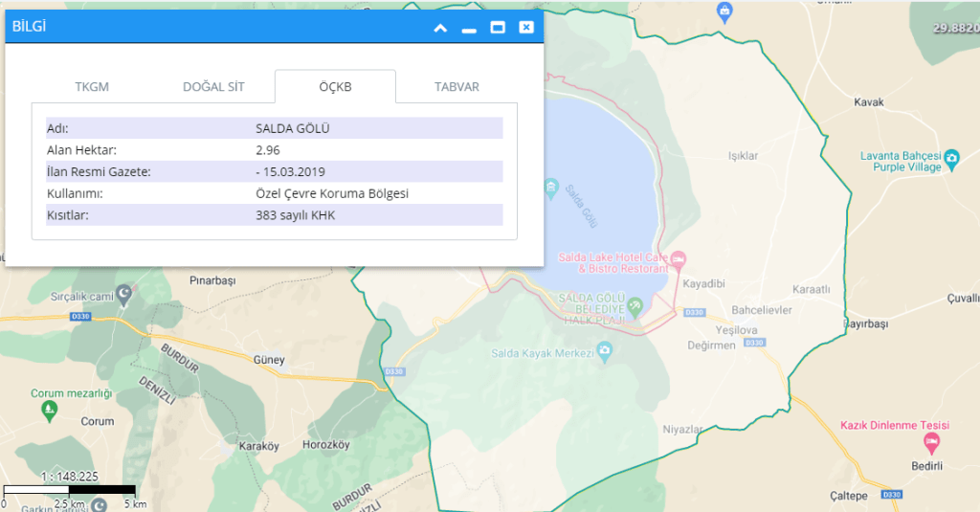
Task: Click the Salda Lake Hotel marker icon
Action: tap(679, 259)
